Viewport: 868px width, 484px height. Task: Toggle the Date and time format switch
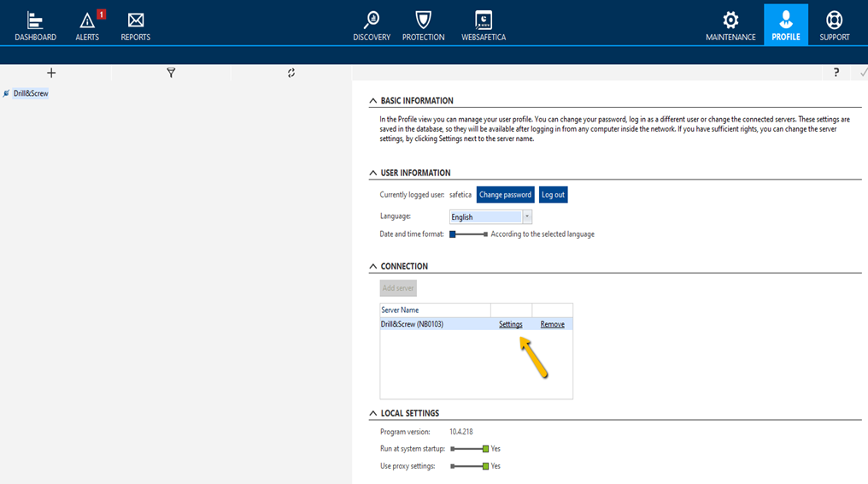[468, 234]
